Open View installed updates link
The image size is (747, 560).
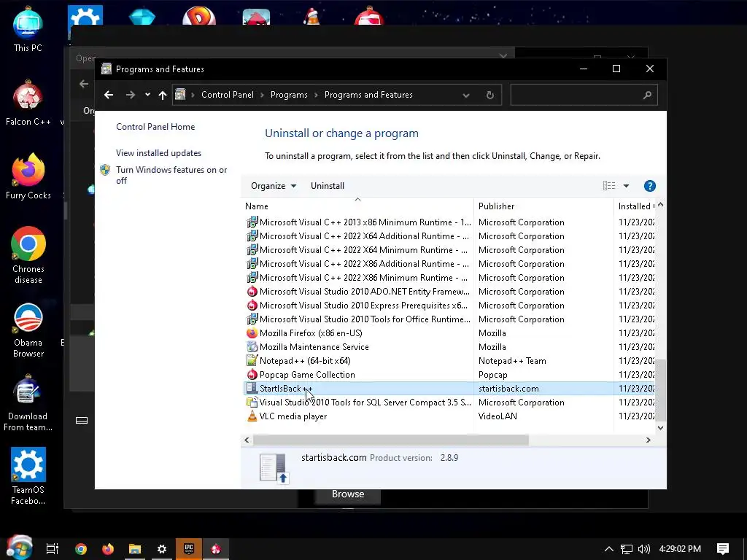(158, 153)
